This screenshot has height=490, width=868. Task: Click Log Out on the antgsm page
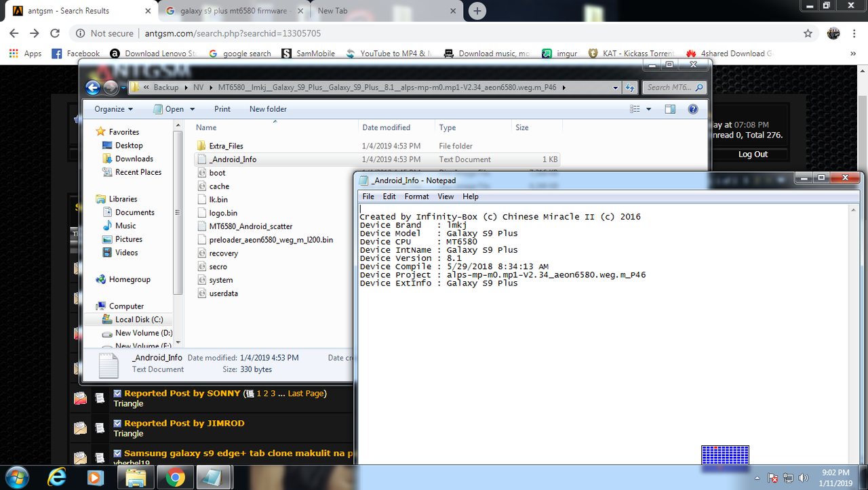pyautogui.click(x=753, y=154)
